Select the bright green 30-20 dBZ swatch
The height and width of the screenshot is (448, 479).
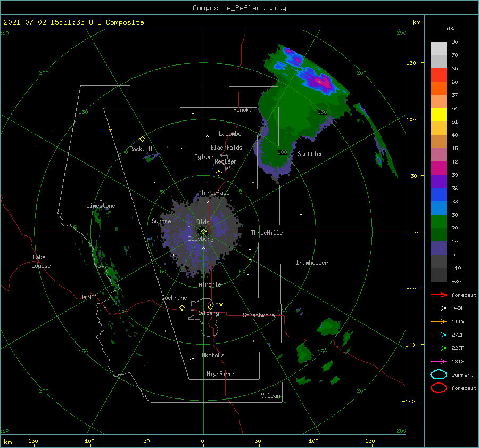(439, 222)
